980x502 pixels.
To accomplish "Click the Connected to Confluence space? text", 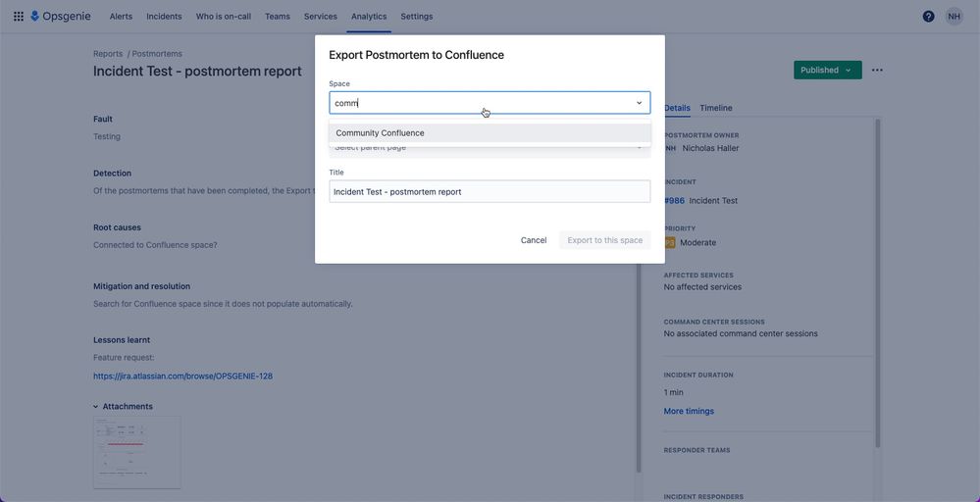I will [156, 245].
